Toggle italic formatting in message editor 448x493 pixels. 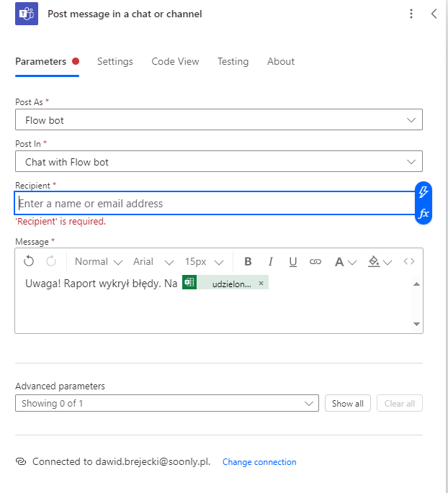[x=271, y=262]
